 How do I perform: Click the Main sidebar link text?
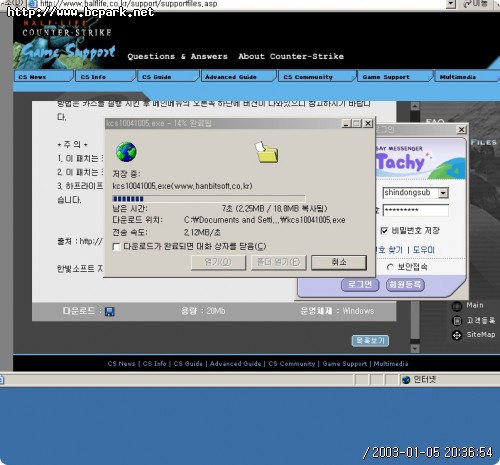475,305
